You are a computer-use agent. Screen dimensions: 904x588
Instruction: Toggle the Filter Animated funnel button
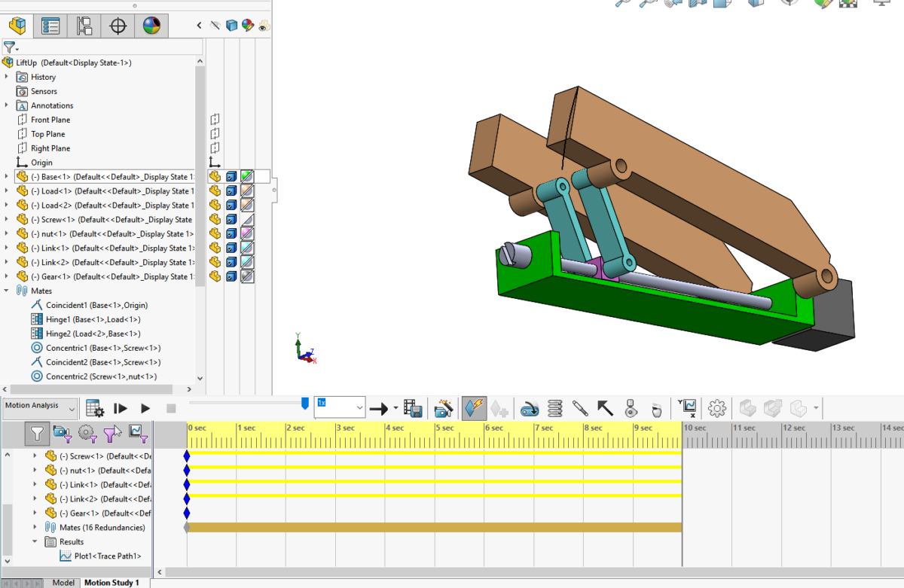tap(63, 434)
